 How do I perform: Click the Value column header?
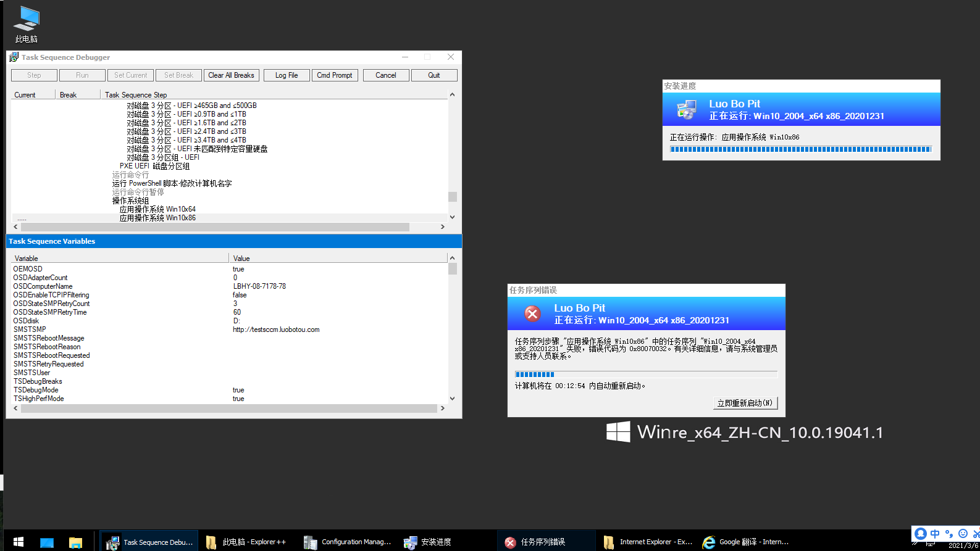[338, 259]
